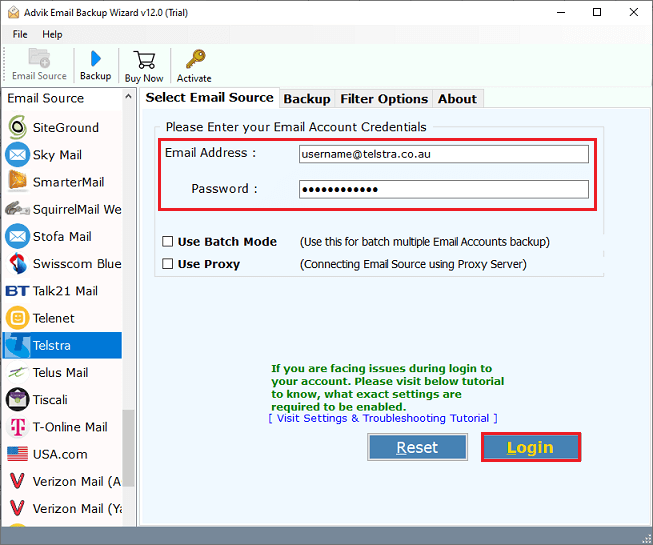653x545 pixels.
Task: Select the Swisscom Bluewin icon
Action: (17, 264)
